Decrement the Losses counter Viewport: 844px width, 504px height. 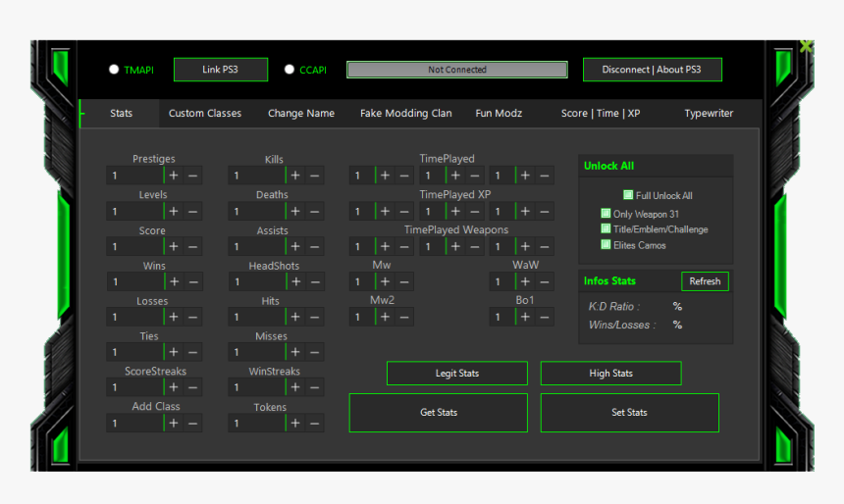192,318
